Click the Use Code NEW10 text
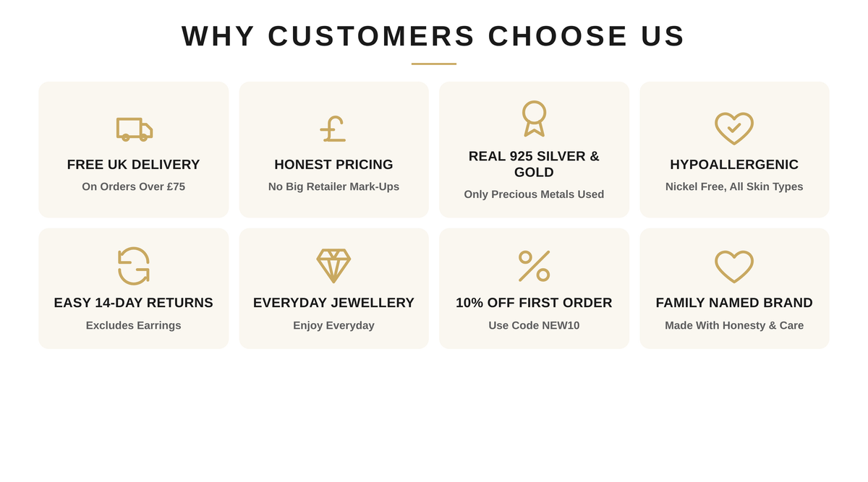Screen dimensions: 868x482 pos(534,325)
